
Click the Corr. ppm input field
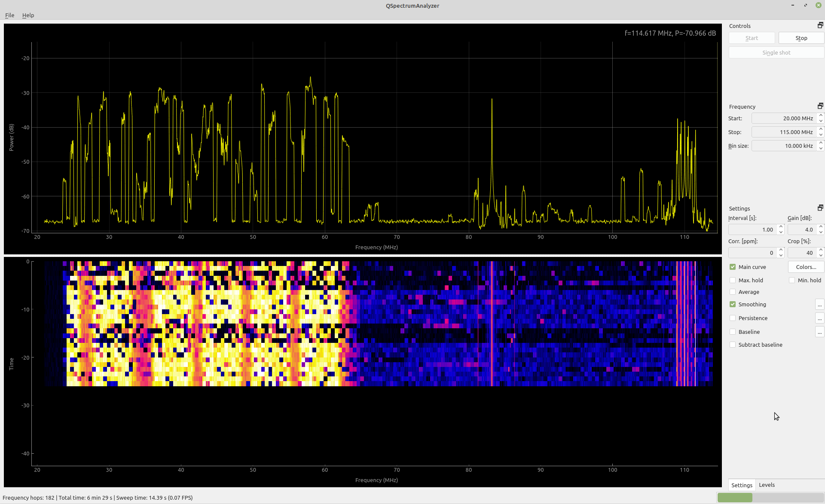752,253
